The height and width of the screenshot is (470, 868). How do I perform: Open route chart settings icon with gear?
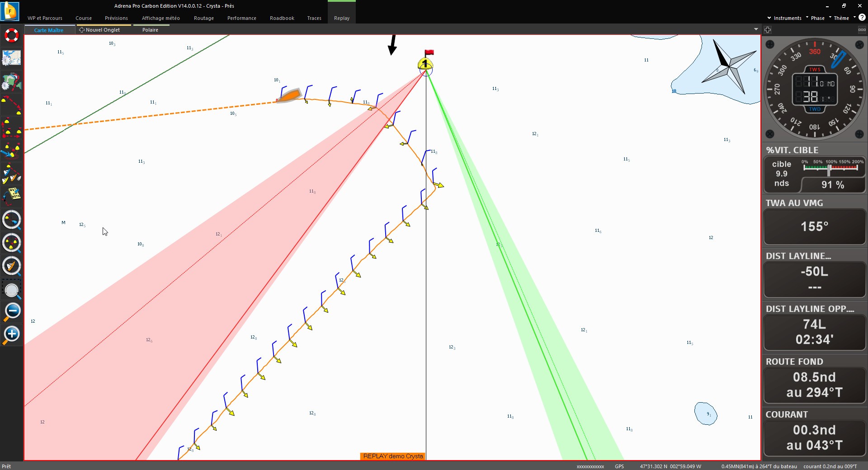[x=12, y=82]
